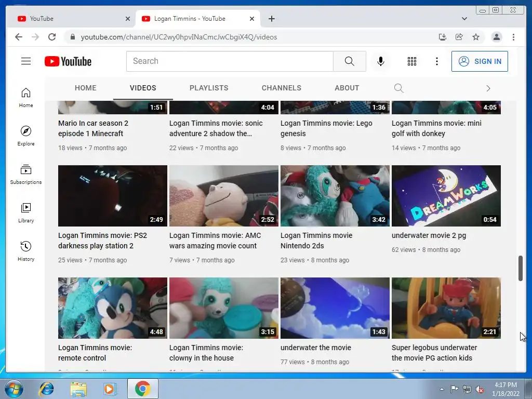
Task: Open Logan Timmins movie: sonic adventure 2 link
Action: 216,128
